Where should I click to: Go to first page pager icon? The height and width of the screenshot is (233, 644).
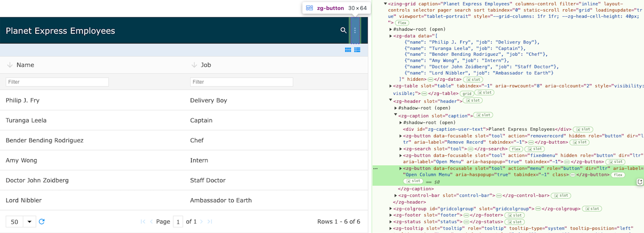pyautogui.click(x=143, y=222)
